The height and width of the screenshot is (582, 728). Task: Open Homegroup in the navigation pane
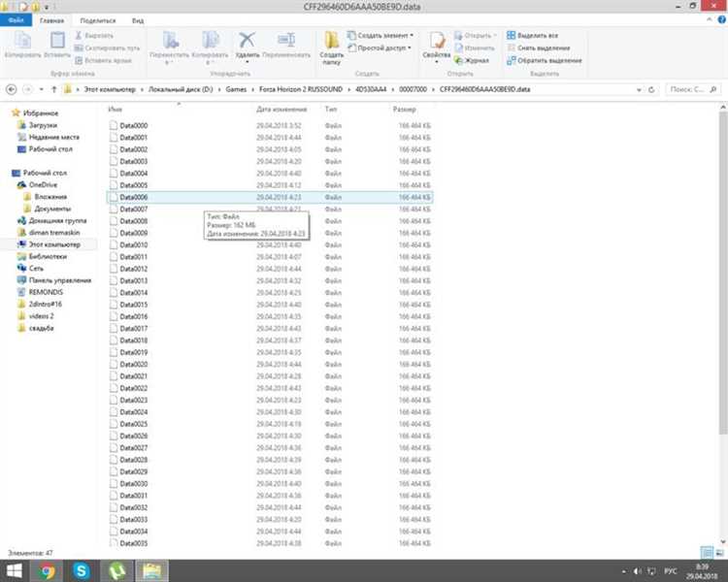coord(52,220)
